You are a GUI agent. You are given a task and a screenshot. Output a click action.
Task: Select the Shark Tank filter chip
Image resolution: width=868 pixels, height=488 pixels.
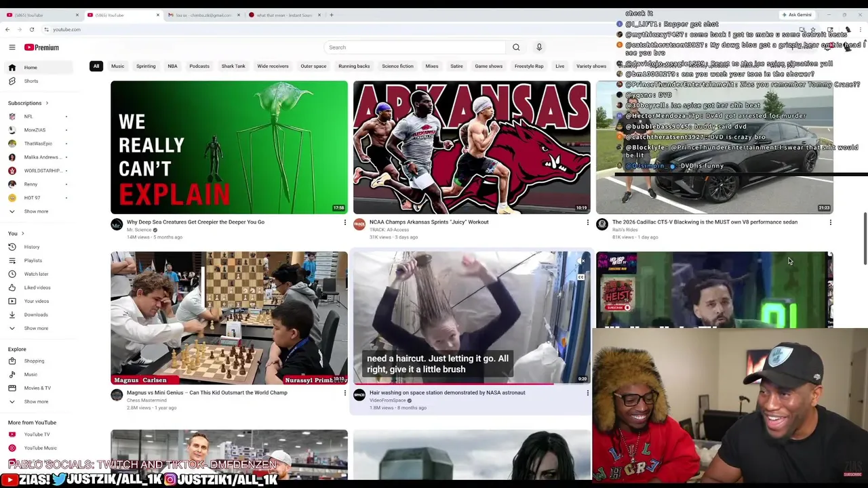[233, 66]
